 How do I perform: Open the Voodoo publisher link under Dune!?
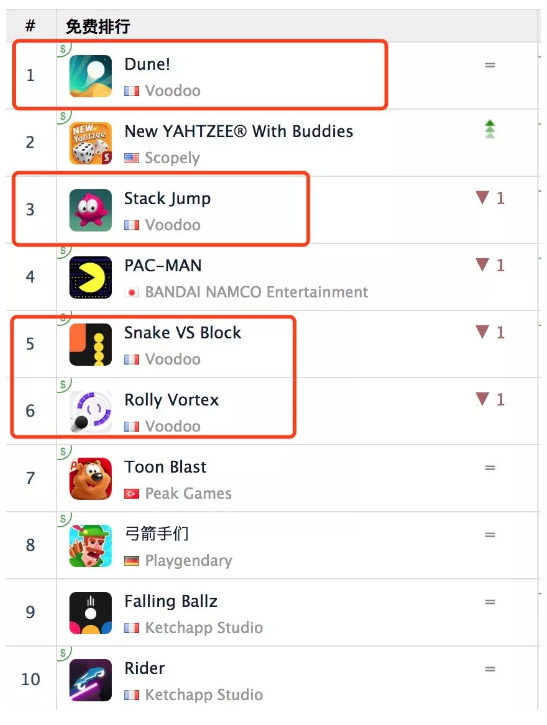pyautogui.click(x=172, y=91)
